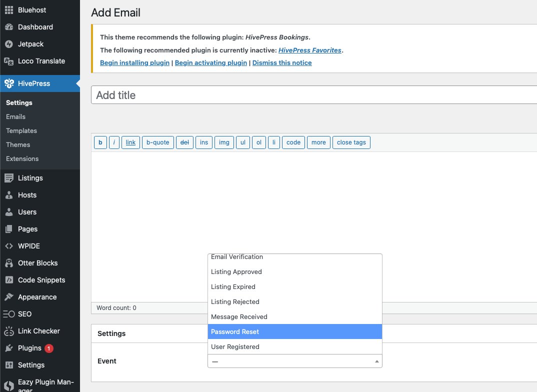
Task: Open HivePress Extensions submenu item
Action: coord(22,159)
